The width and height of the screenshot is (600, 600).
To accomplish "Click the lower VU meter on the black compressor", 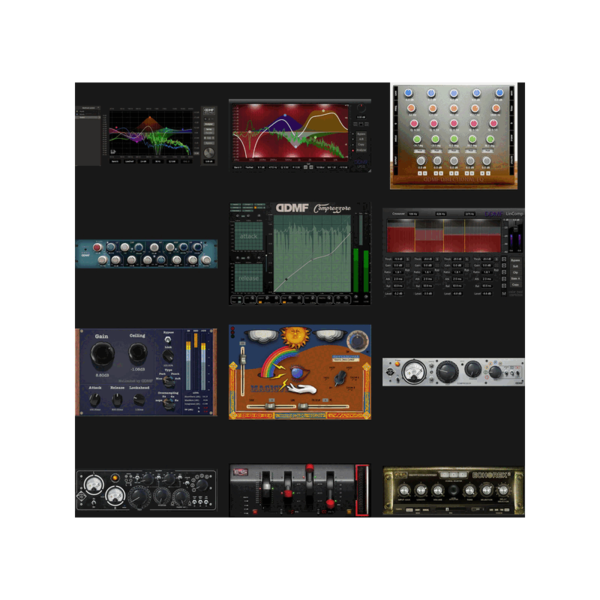I will pyautogui.click(x=115, y=496).
